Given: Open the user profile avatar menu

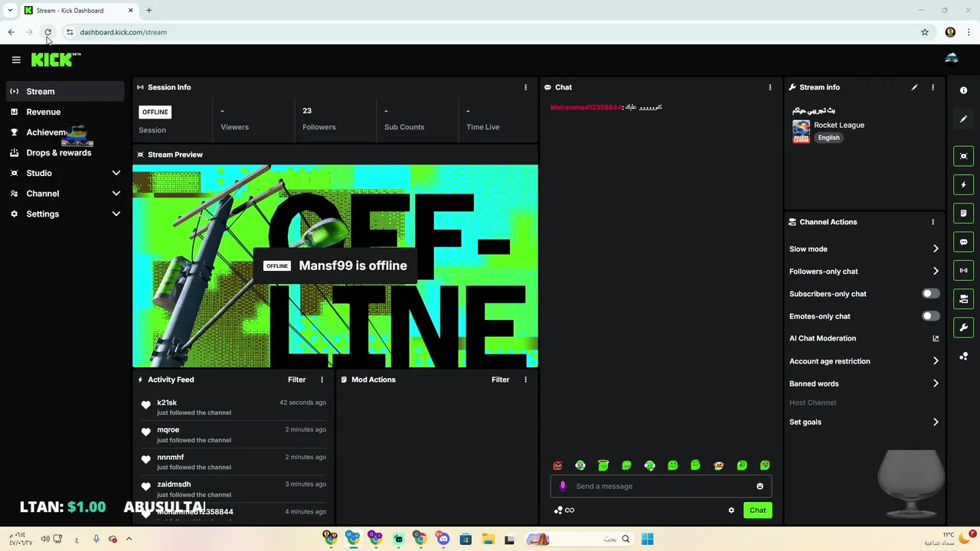Looking at the screenshot, I should point(952,59).
